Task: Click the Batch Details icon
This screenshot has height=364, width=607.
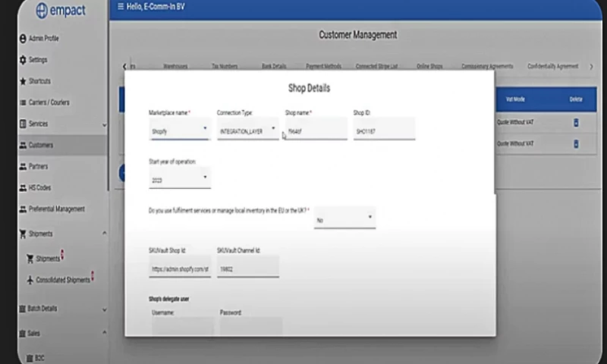Action: pos(23,309)
